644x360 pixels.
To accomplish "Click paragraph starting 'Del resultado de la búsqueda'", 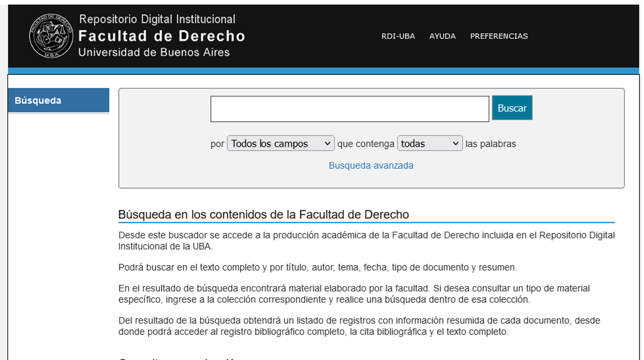I will coord(359,326).
